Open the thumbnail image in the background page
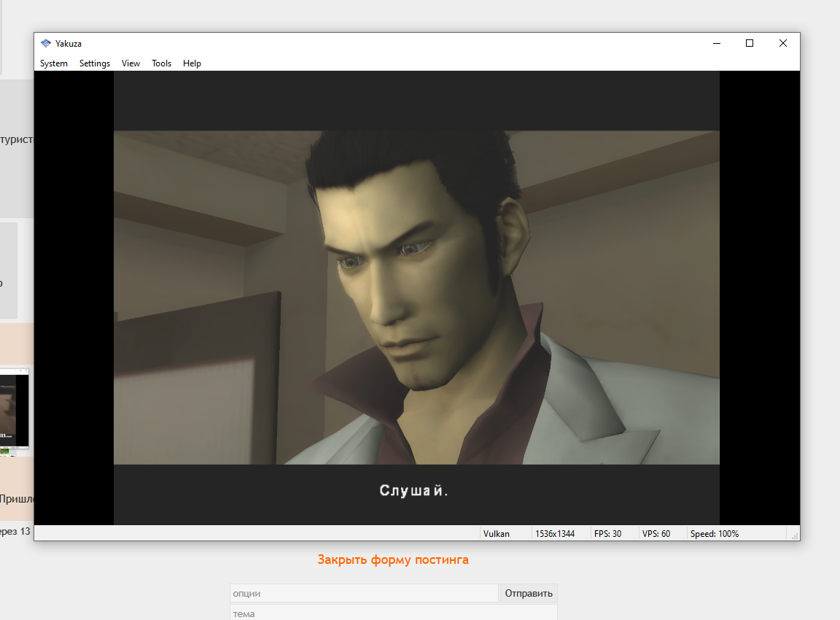This screenshot has width=840, height=620. point(15,410)
